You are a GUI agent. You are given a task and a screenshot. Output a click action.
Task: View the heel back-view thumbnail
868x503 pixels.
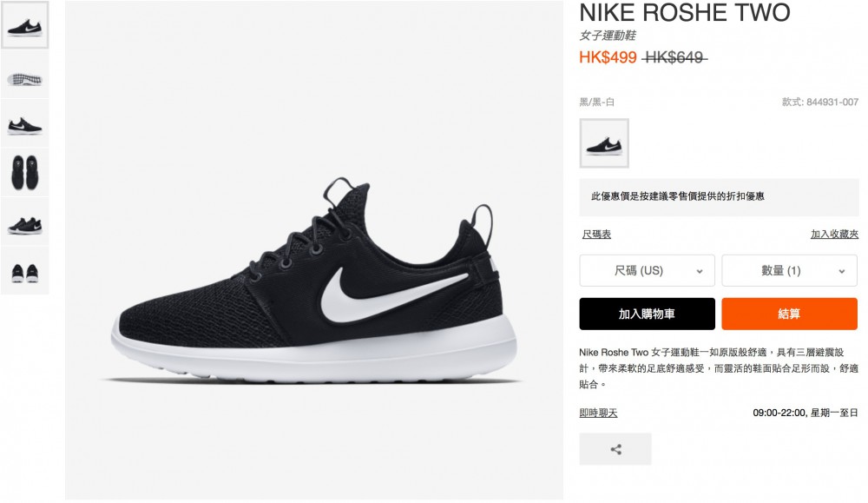[25, 270]
